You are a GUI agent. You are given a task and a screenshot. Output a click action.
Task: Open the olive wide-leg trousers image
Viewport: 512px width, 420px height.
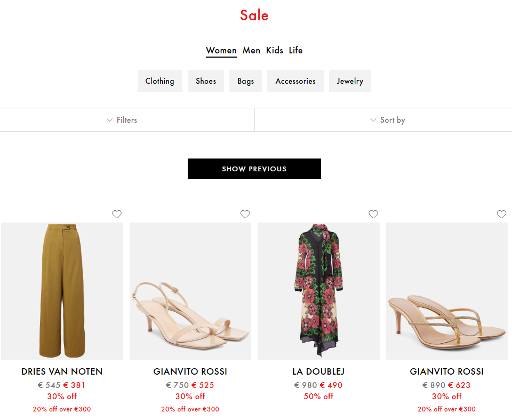click(x=62, y=291)
